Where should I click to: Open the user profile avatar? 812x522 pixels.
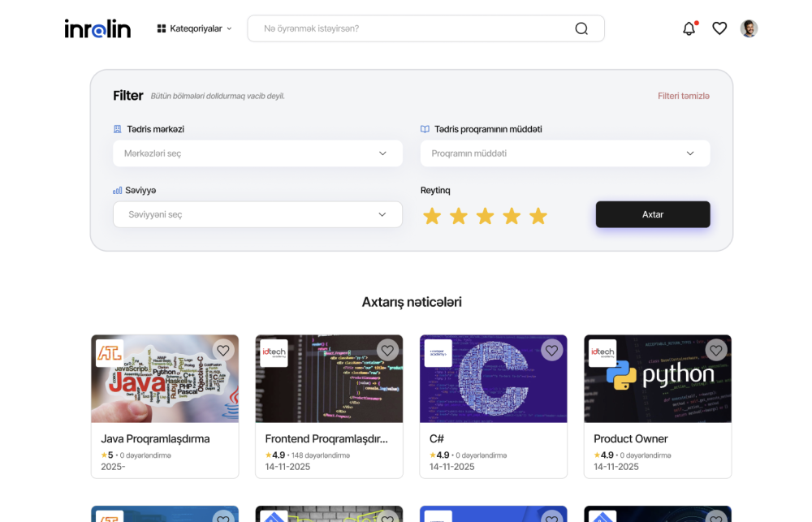[x=749, y=28]
